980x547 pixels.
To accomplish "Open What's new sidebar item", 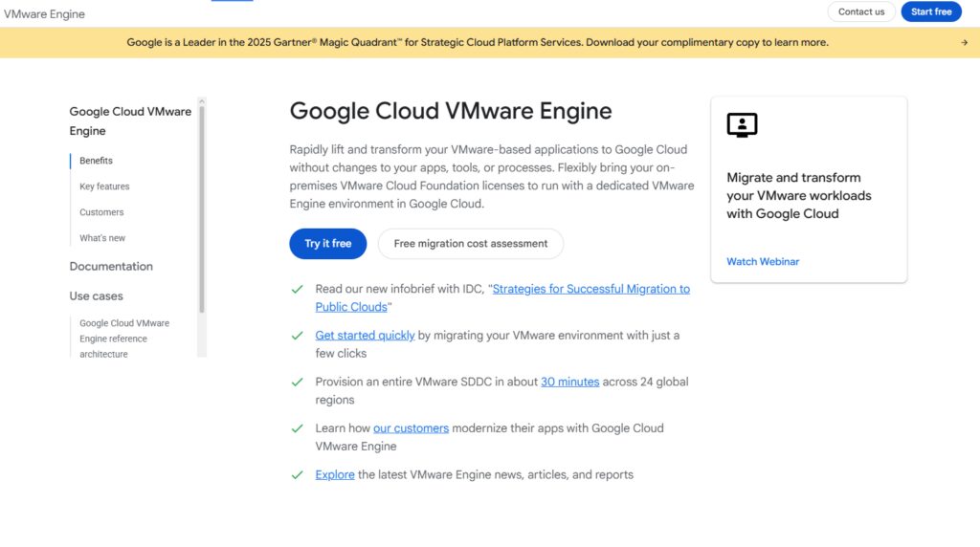I will tap(101, 238).
